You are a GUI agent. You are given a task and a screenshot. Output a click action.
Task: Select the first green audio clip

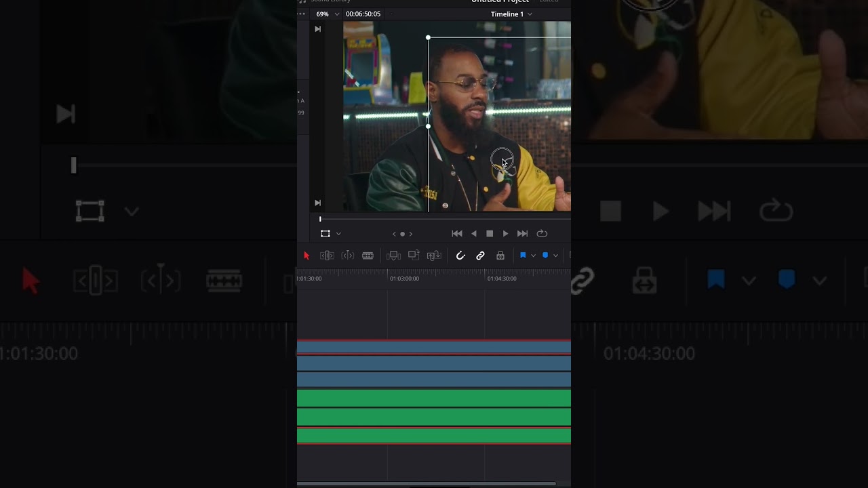434,398
